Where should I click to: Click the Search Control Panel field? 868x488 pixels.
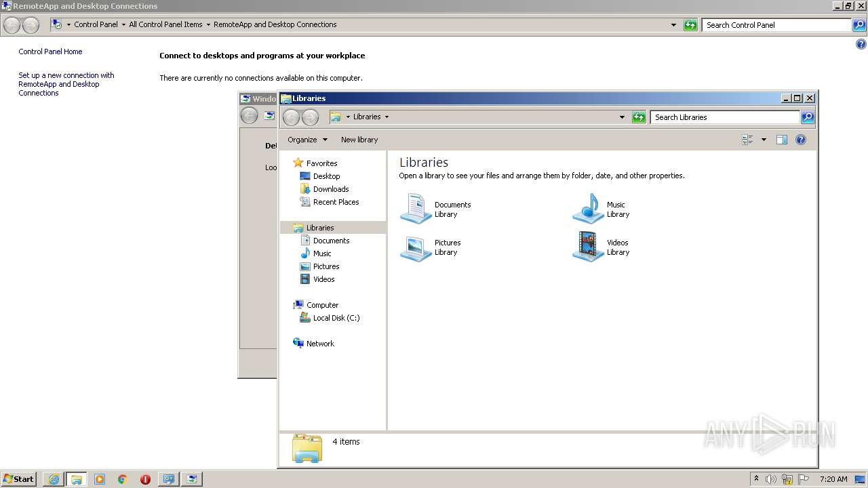776,25
